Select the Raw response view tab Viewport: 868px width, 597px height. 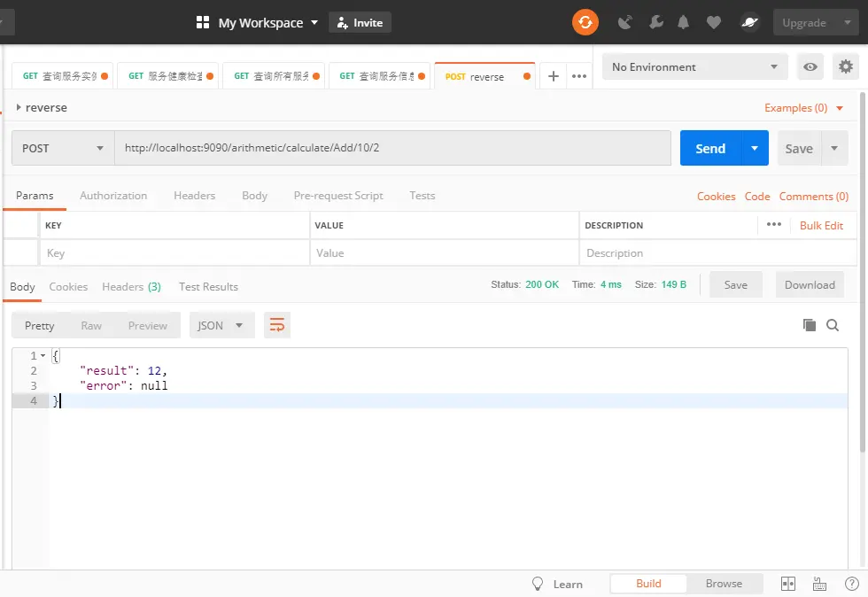click(91, 326)
